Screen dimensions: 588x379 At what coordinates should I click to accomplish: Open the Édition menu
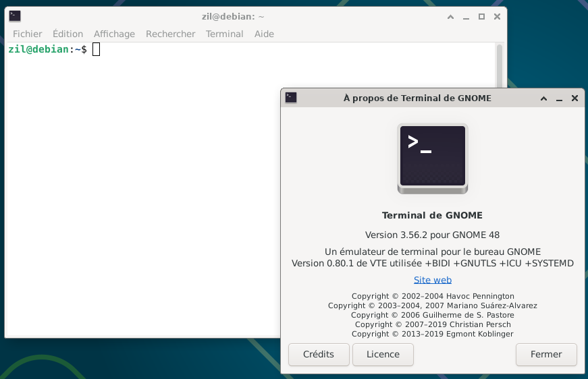[68, 34]
